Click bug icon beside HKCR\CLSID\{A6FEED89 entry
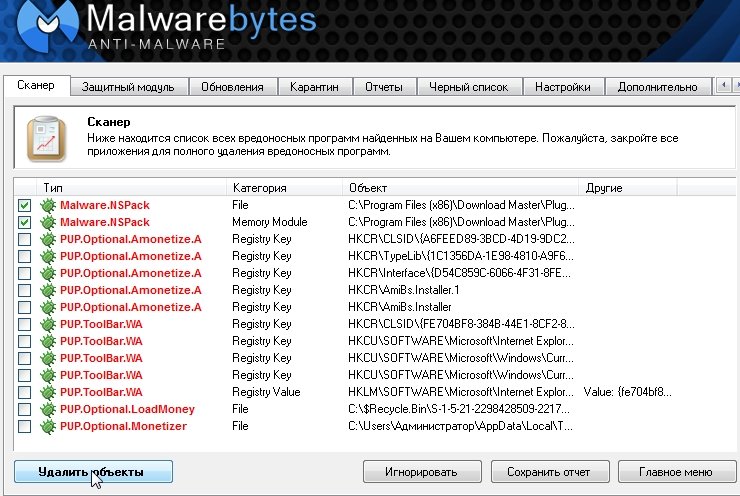Screen dimensions: 740x496 point(48,239)
